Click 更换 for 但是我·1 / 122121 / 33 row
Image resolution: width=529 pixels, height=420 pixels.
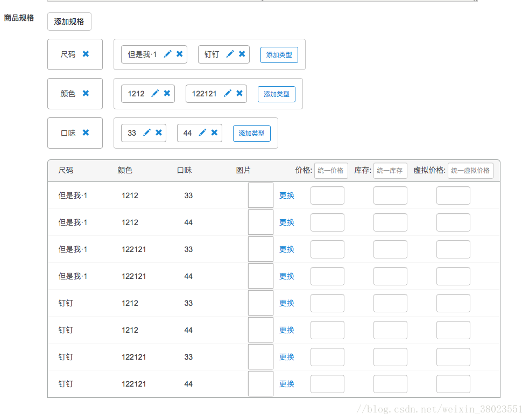coord(287,249)
